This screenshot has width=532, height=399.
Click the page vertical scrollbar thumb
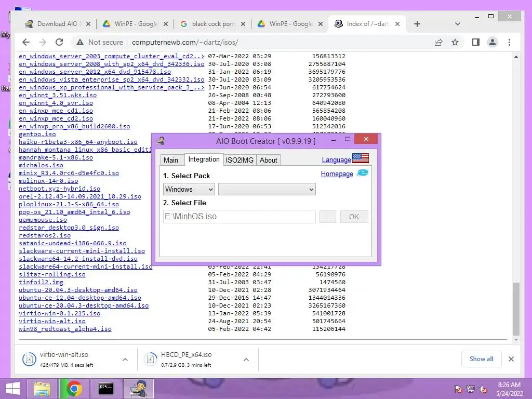pos(516,309)
